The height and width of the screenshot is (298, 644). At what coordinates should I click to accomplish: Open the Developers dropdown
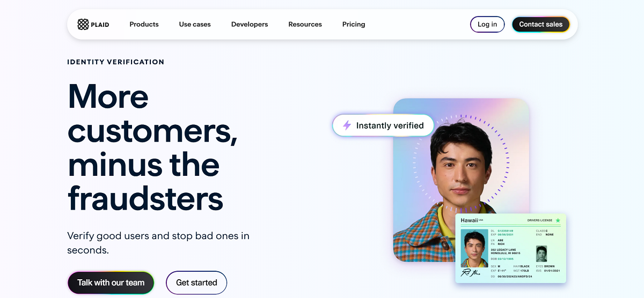point(250,24)
